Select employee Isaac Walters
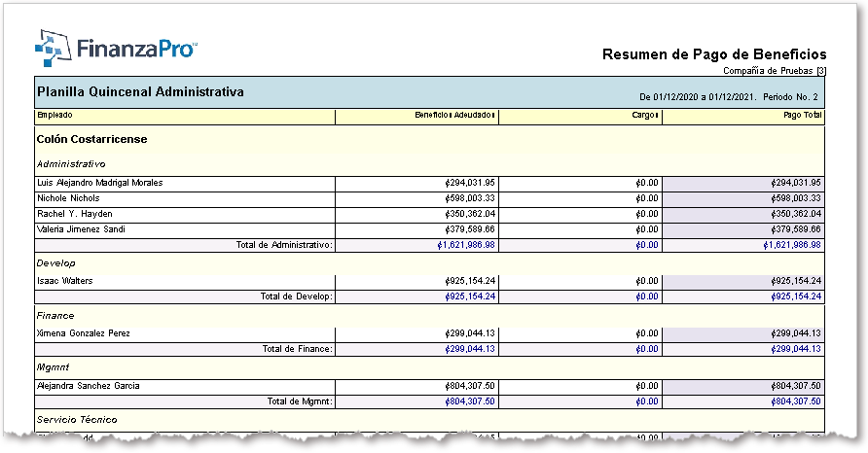 65,280
